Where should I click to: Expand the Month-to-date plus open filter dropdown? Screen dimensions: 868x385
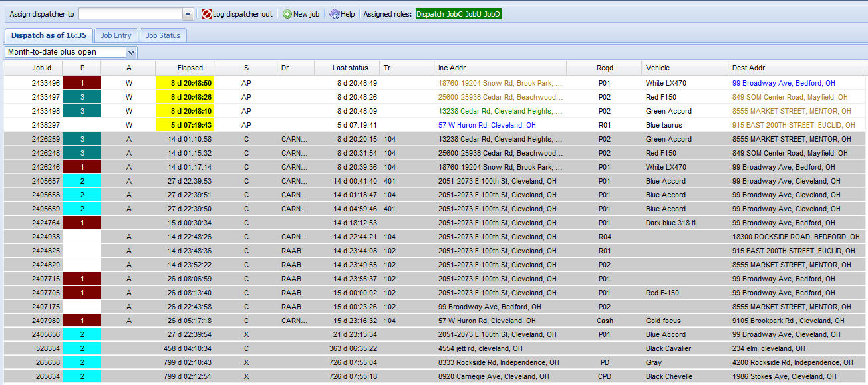(131, 52)
